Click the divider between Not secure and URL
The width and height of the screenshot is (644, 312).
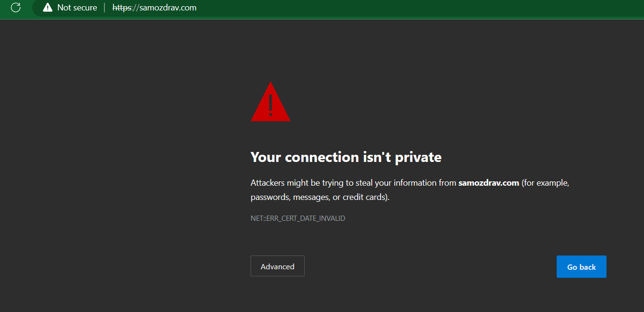tap(104, 8)
